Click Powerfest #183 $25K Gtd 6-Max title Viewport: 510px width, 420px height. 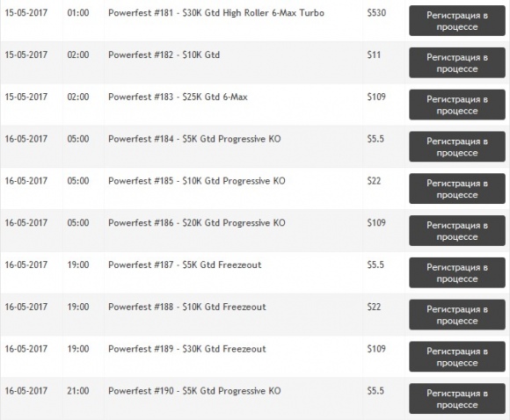[x=178, y=97]
